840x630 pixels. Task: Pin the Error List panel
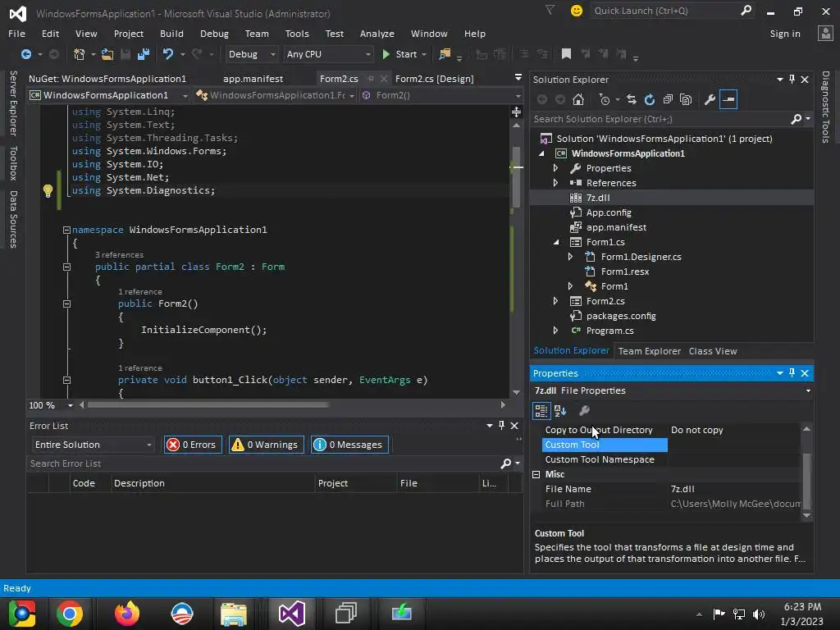501,426
